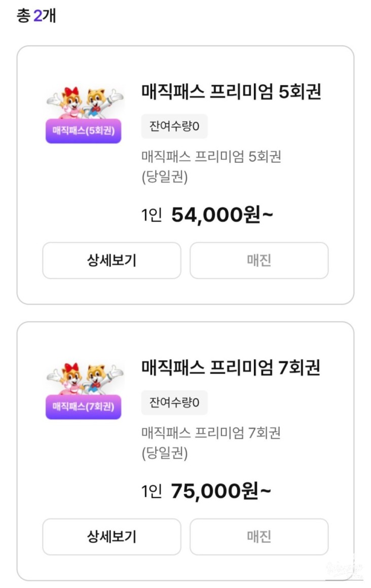Open 상세보기 for the 5회권 pass
This screenshot has height=588, width=371.
coord(112,261)
